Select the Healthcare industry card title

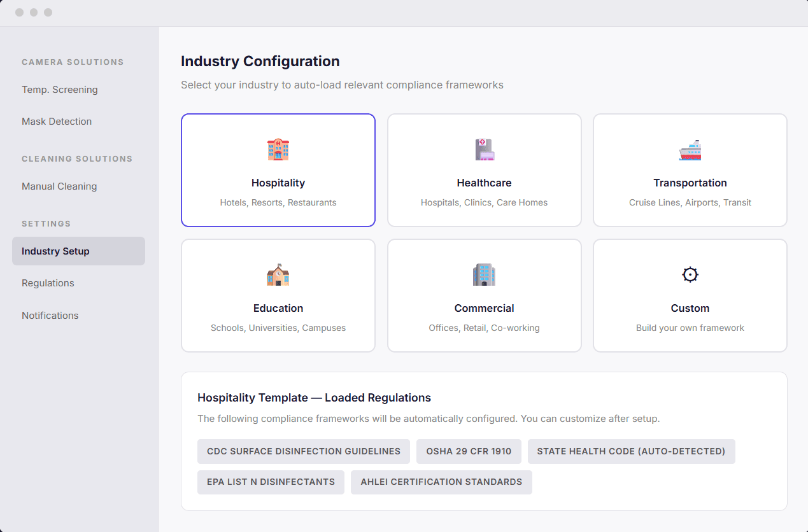pos(484,183)
